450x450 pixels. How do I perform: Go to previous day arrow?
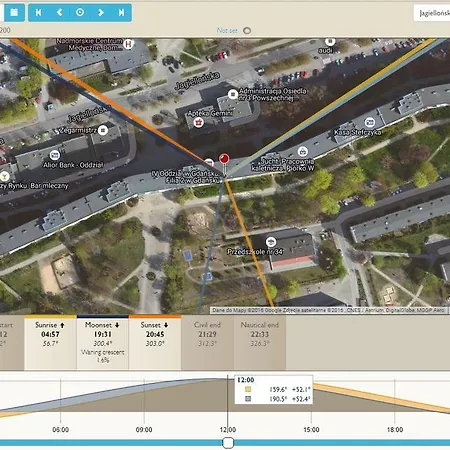[x=60, y=13]
